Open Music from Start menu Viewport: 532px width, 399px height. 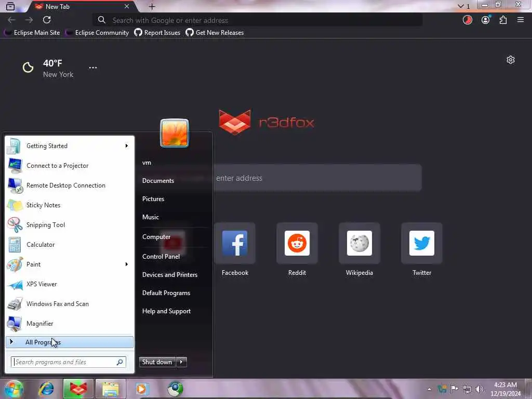pos(150,217)
